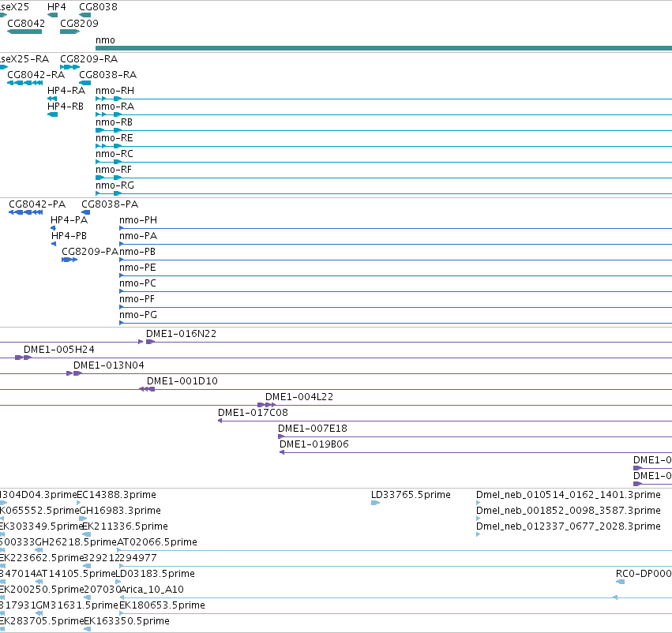Click the DME1-019B06 clone label
Screen dimensions: 672x633
click(x=314, y=444)
